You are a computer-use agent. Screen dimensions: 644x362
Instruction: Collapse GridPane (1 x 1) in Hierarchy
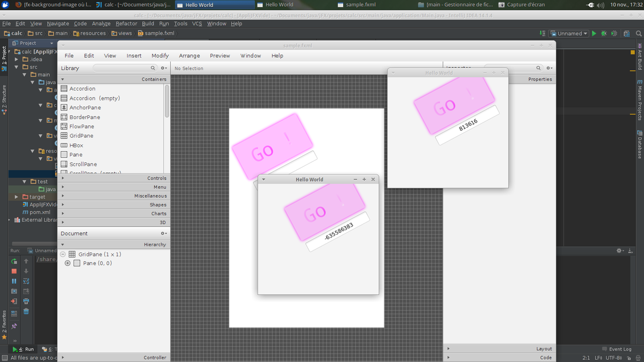pyautogui.click(x=63, y=254)
